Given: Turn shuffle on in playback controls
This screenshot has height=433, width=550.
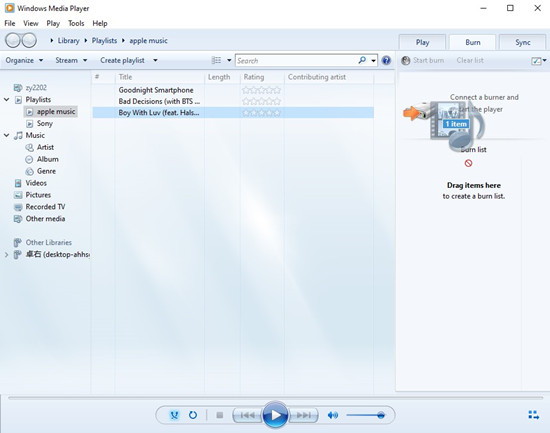Looking at the screenshot, I should 174,415.
